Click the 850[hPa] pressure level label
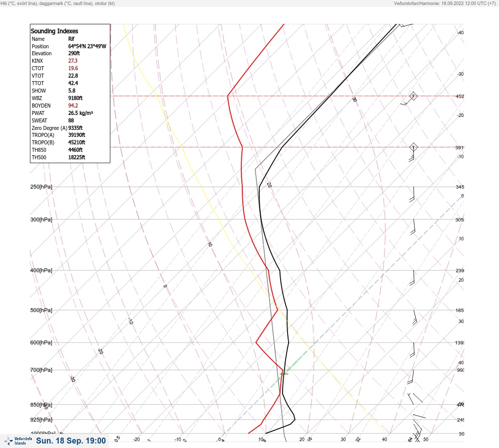Viewport: 499px width, 448px height. (41, 405)
